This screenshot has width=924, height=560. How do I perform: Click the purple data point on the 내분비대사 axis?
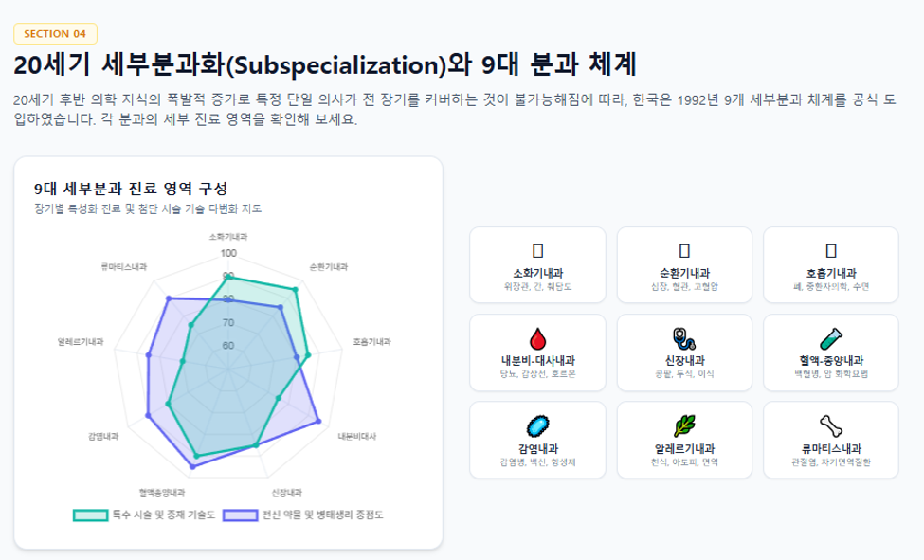coord(318,421)
